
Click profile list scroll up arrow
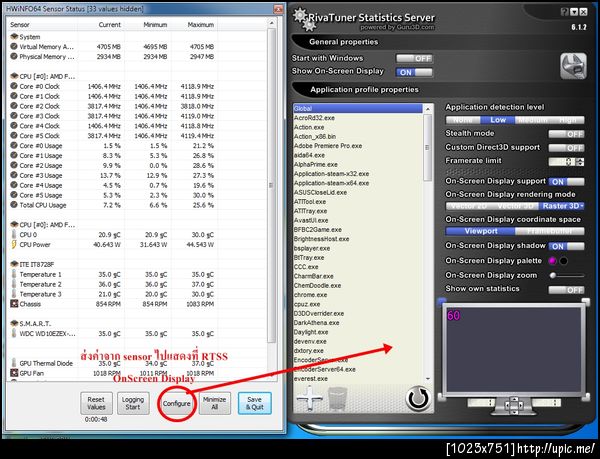(x=428, y=109)
